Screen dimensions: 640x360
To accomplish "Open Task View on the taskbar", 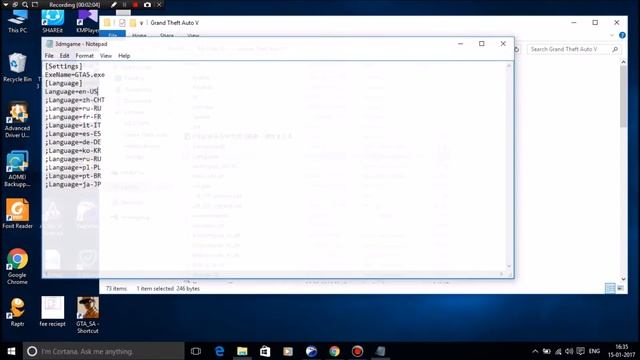I will coord(196,351).
